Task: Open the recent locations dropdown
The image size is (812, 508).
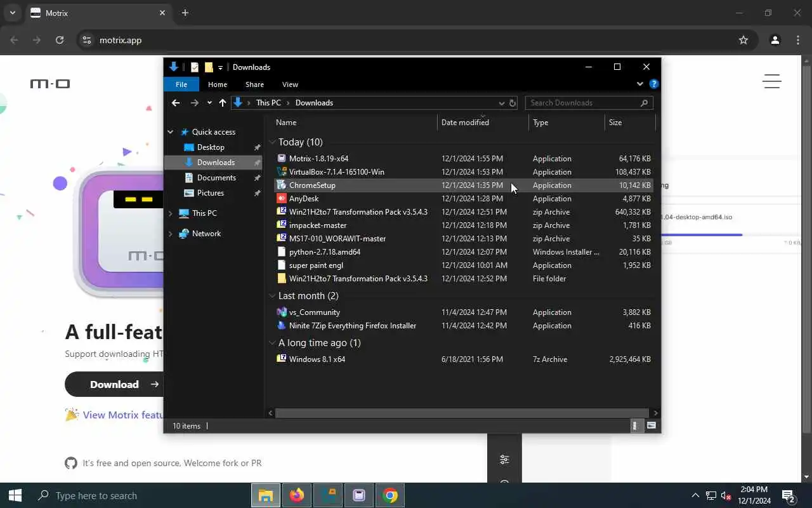Action: point(209,103)
